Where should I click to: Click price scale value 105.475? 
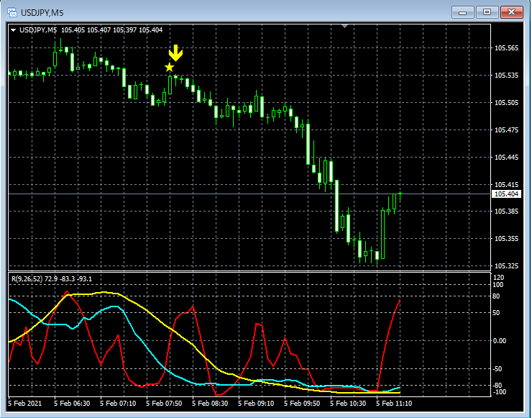tap(506, 130)
